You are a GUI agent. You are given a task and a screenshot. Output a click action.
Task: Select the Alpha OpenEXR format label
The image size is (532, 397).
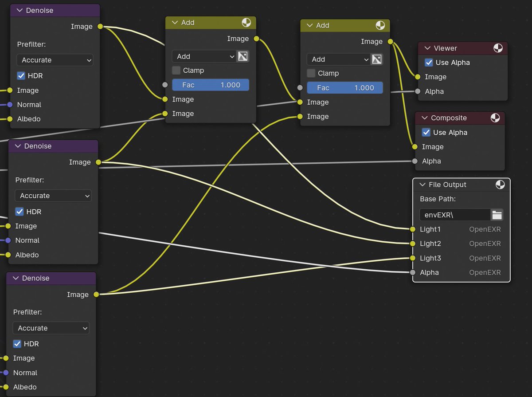pyautogui.click(x=485, y=272)
